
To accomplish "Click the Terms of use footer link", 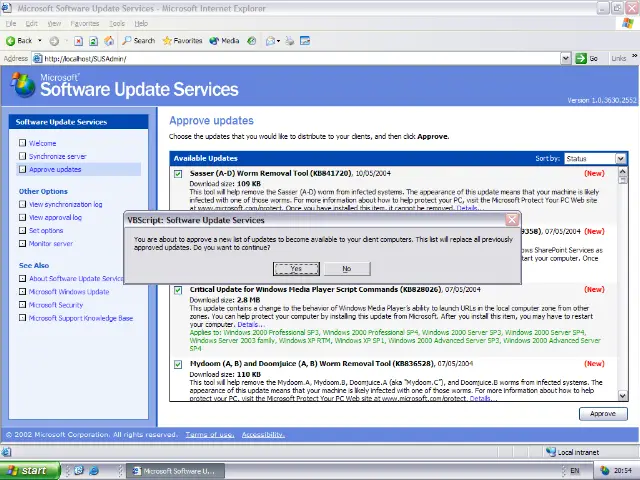I will pyautogui.click(x=210, y=435).
